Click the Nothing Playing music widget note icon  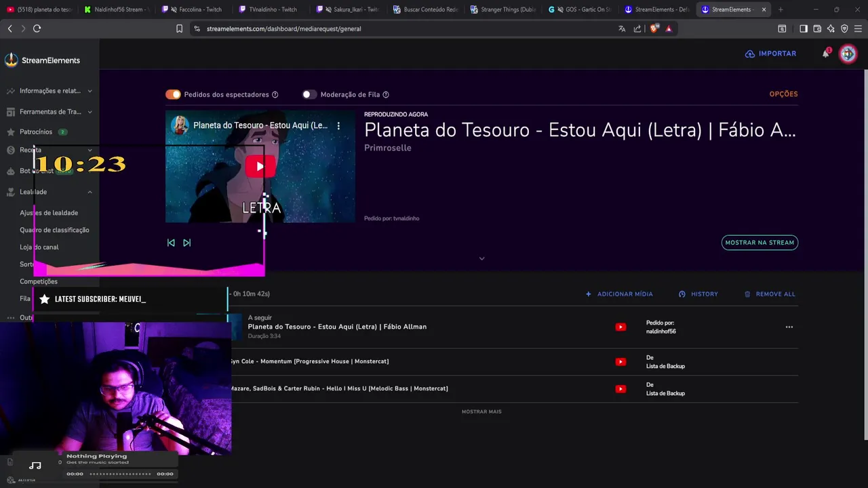coord(35,465)
